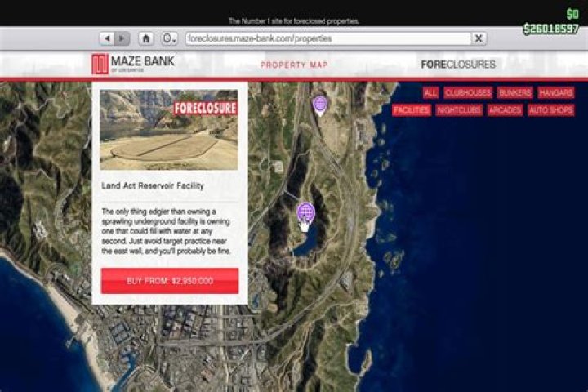588x392 pixels.
Task: Click the browser back arrow button
Action: coord(107,38)
